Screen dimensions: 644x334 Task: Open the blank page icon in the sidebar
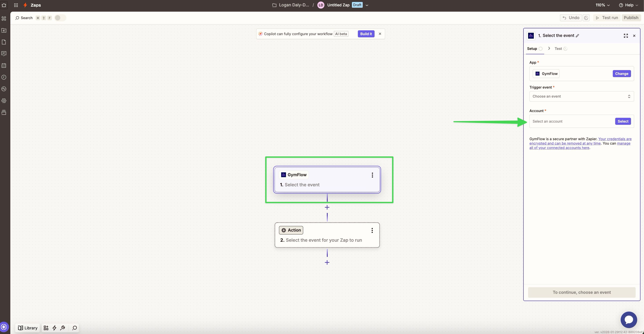pos(4,42)
